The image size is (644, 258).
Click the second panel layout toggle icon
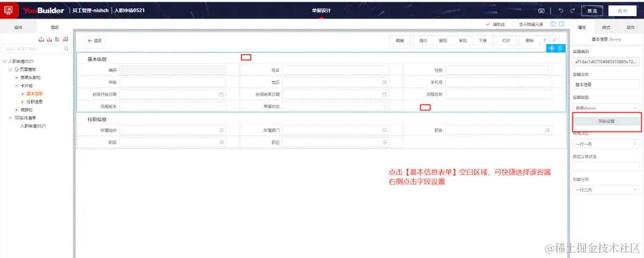[562, 24]
